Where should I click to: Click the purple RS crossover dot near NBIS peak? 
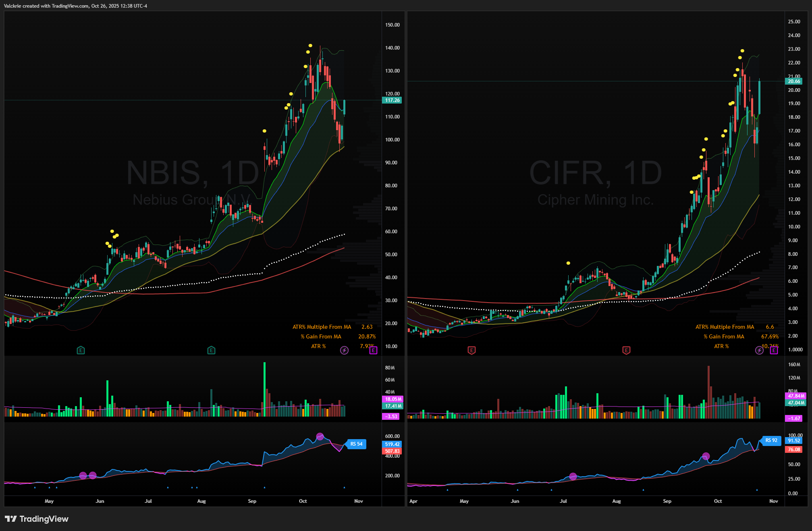point(320,436)
